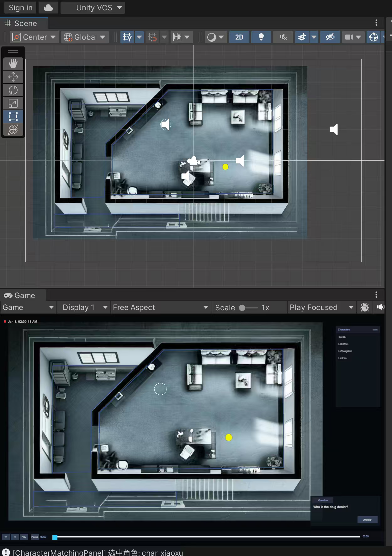The image size is (392, 556).
Task: Select the combined Transform tool
Action: (x=13, y=130)
